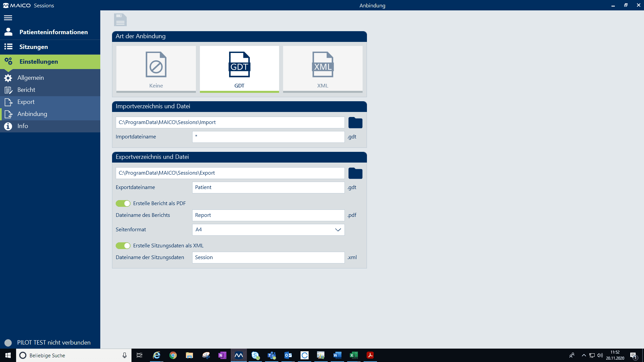The image size is (644, 362).
Task: Click PILOT TEST connection status indicator
Action: pyautogui.click(x=8, y=343)
